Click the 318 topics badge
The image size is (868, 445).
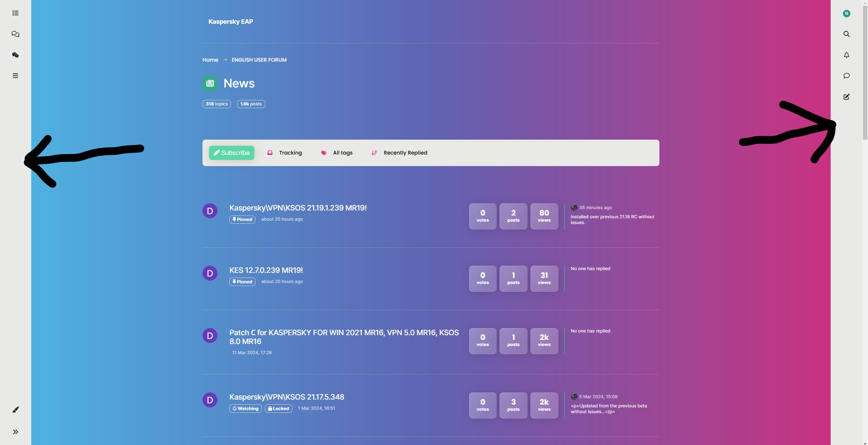click(x=217, y=104)
